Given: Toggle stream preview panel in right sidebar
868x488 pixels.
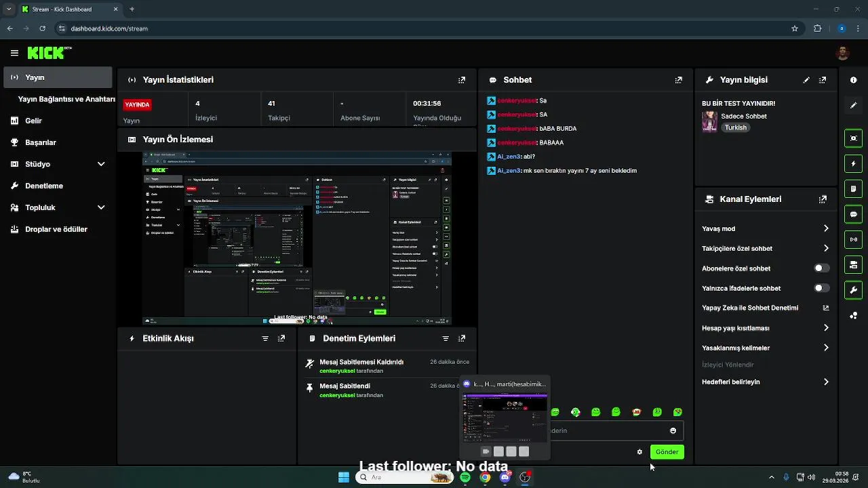Looking at the screenshot, I should 853,138.
